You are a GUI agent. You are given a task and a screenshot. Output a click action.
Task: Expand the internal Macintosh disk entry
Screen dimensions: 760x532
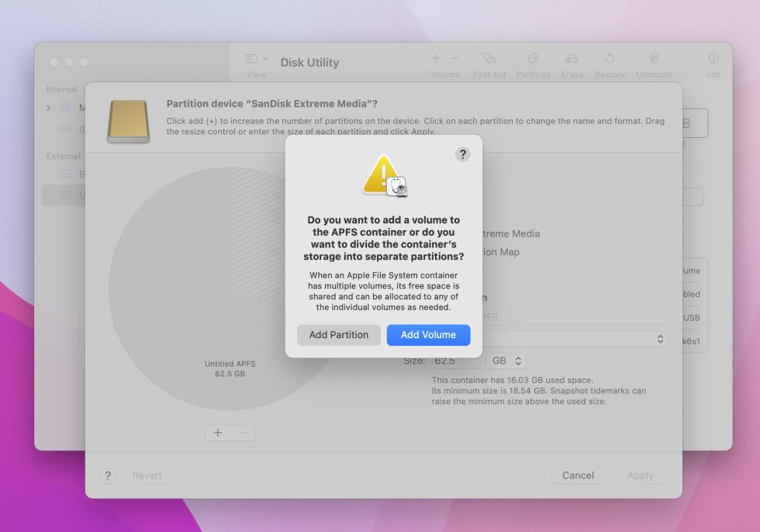click(x=50, y=108)
